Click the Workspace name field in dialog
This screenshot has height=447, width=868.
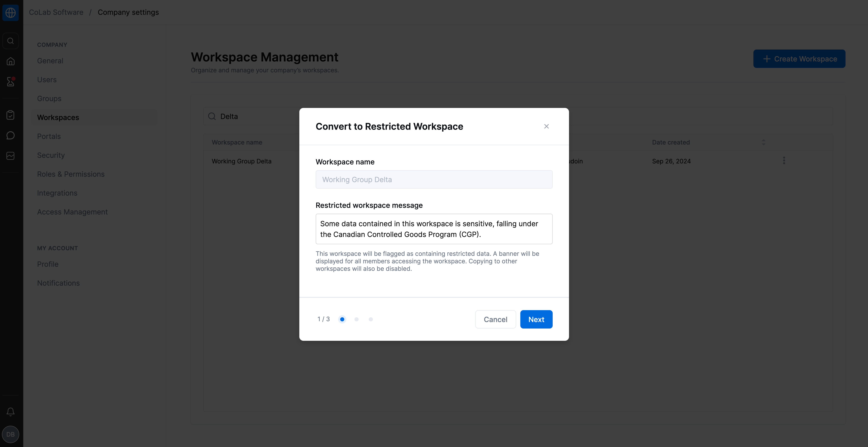pyautogui.click(x=434, y=180)
